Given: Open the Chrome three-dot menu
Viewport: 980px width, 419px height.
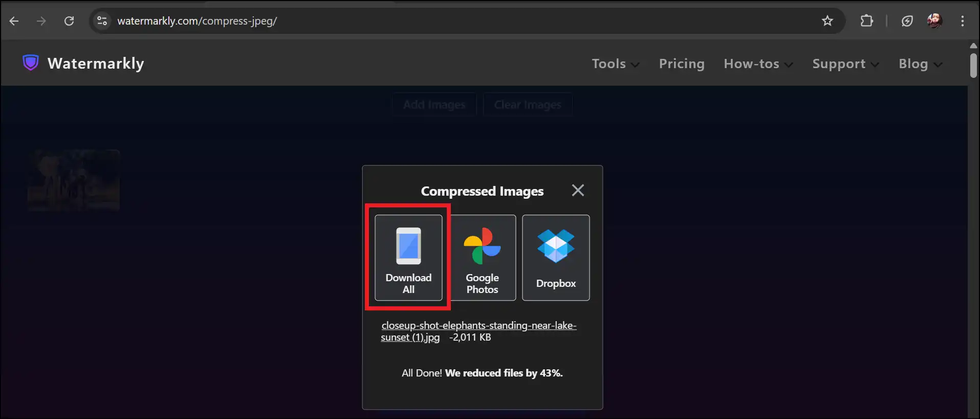Looking at the screenshot, I should (x=963, y=21).
